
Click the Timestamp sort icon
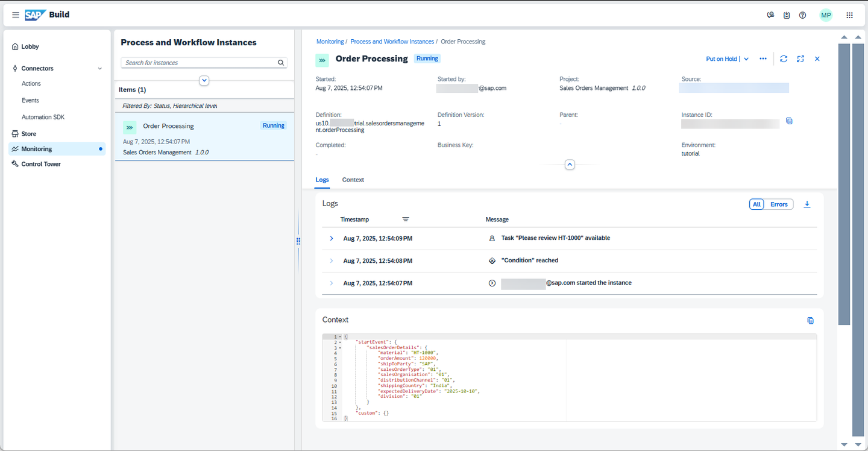point(406,219)
